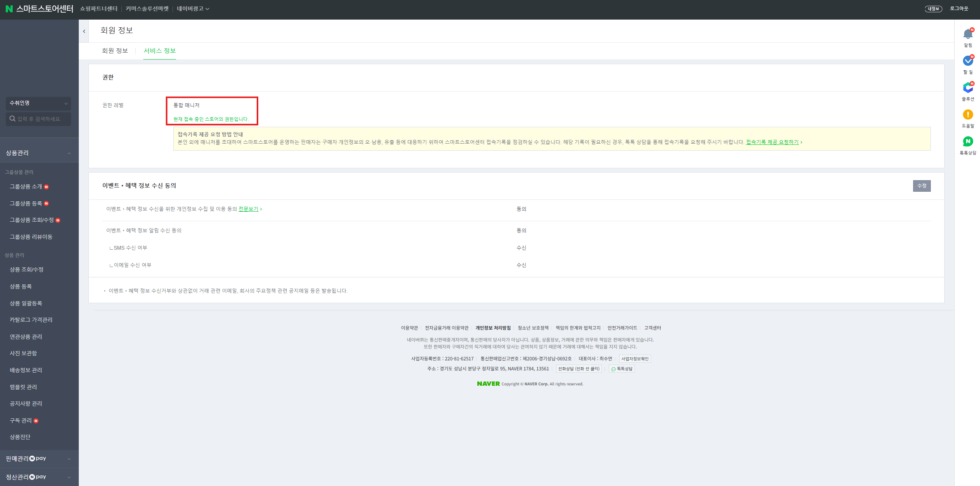Click the search magnifier icon in sidebar
The height and width of the screenshot is (486, 980).
click(x=12, y=119)
